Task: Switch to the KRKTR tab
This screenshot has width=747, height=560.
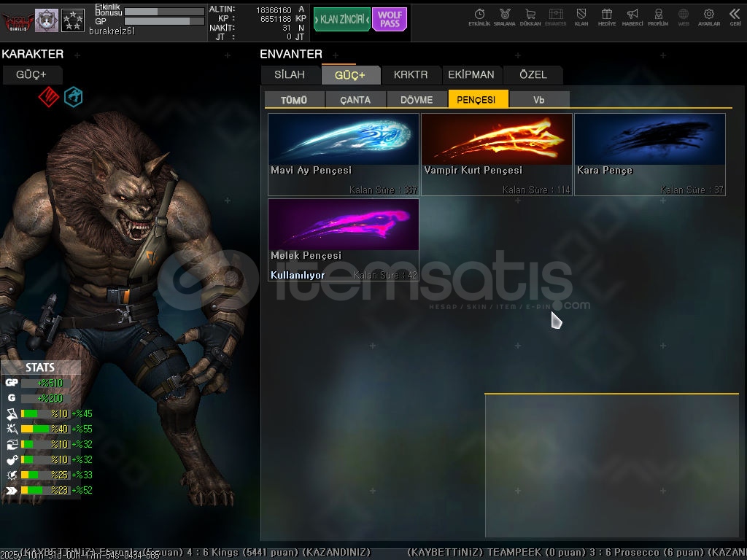Action: click(411, 75)
